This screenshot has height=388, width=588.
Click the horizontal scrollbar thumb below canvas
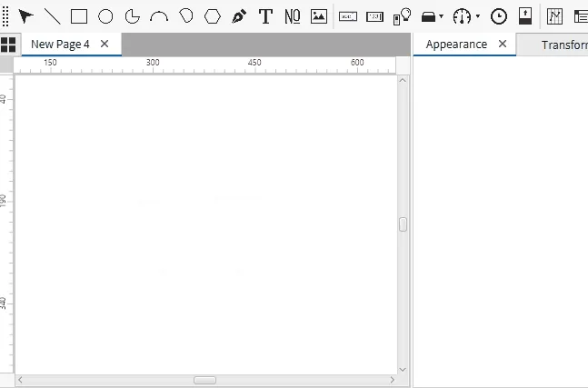pyautogui.click(x=204, y=380)
